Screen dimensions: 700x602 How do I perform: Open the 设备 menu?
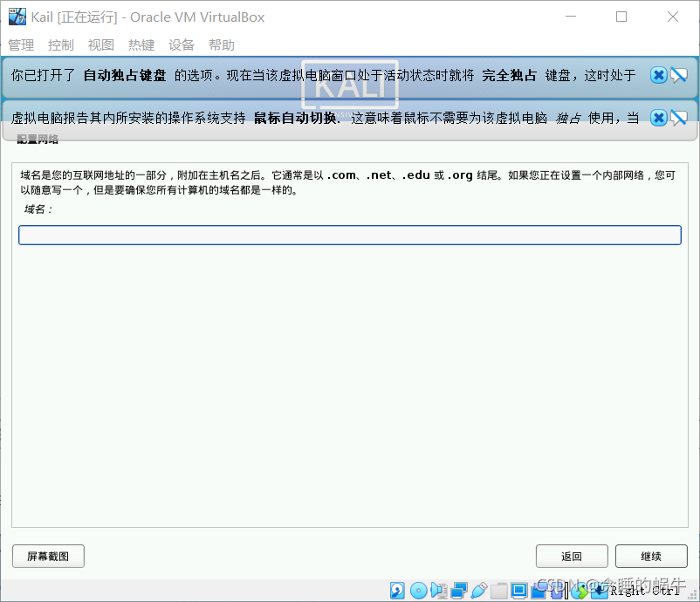pyautogui.click(x=182, y=45)
